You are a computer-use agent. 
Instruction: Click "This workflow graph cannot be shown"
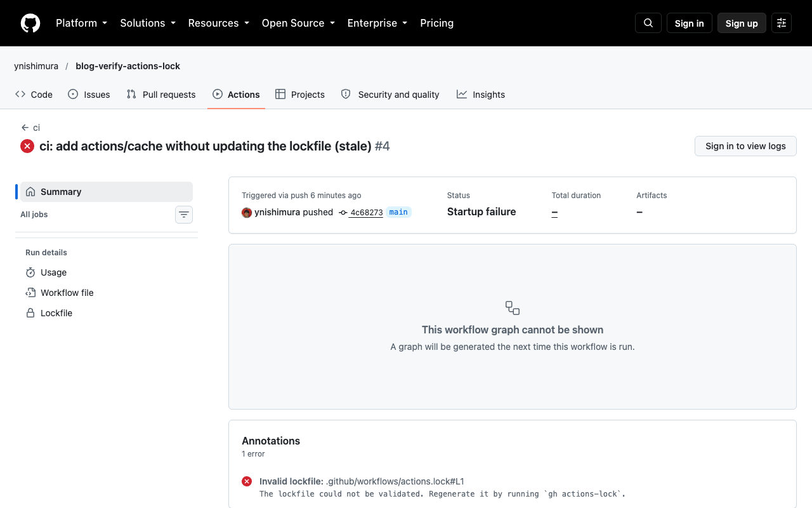click(x=513, y=330)
